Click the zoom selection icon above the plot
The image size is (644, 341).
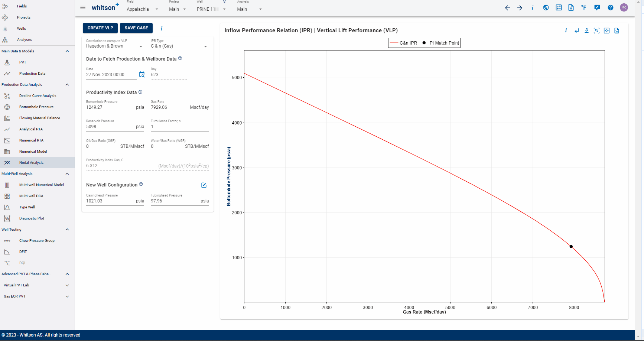click(x=596, y=30)
